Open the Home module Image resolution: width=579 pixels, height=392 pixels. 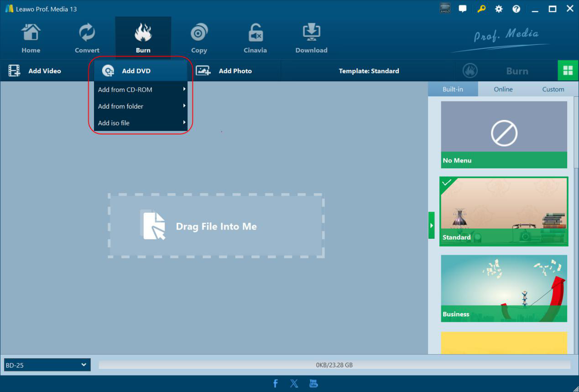point(31,39)
